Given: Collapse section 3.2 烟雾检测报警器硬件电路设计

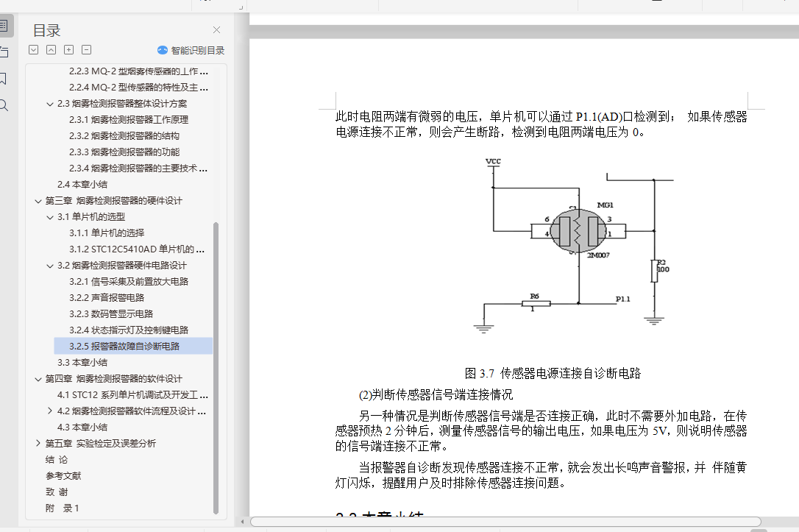Looking at the screenshot, I should pos(50,266).
